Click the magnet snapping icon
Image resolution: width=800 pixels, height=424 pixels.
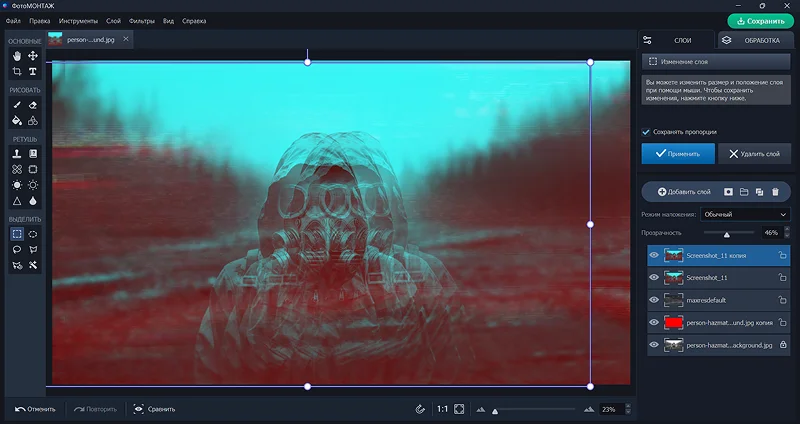click(420, 409)
